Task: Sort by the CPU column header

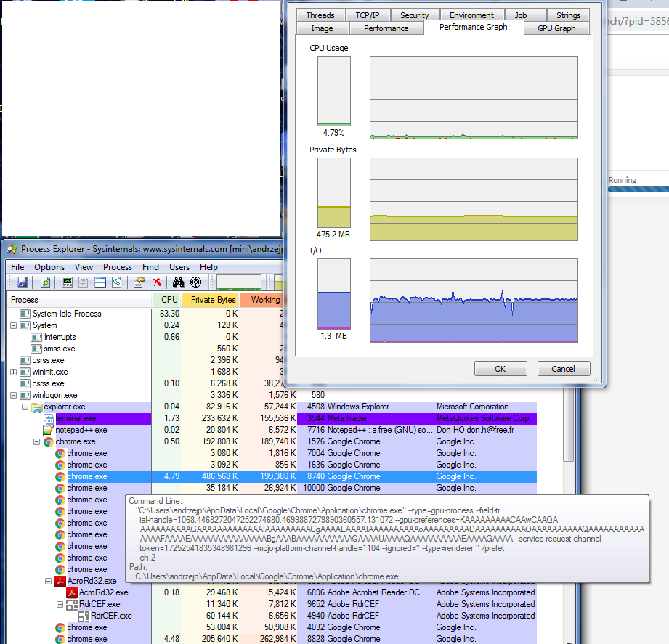Action: [167, 300]
